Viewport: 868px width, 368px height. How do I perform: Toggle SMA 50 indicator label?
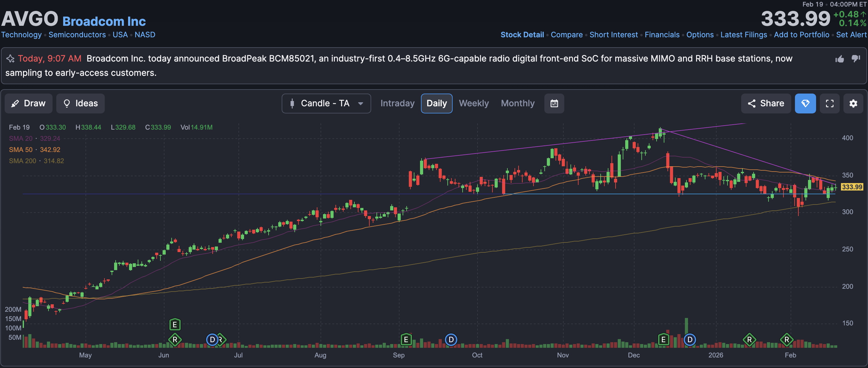(21, 149)
